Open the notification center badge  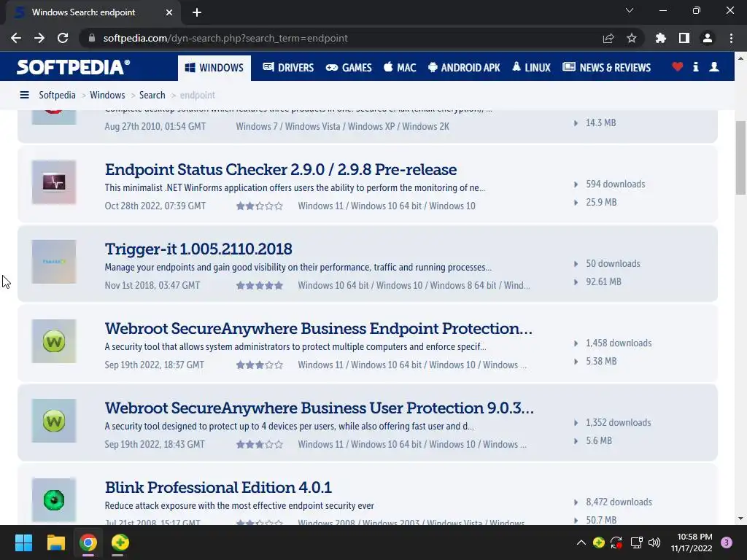(x=727, y=542)
